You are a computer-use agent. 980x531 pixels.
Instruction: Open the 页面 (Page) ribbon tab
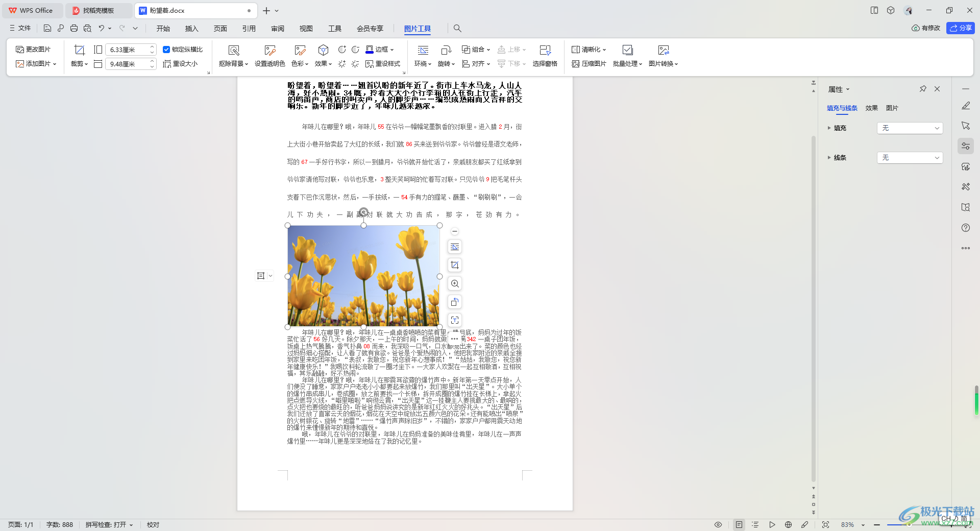click(x=220, y=29)
